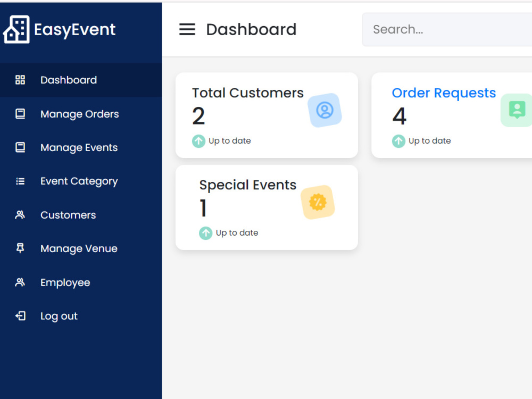Viewport: 532px width, 399px height.
Task: Click the Total Customers card title
Action: (248, 93)
